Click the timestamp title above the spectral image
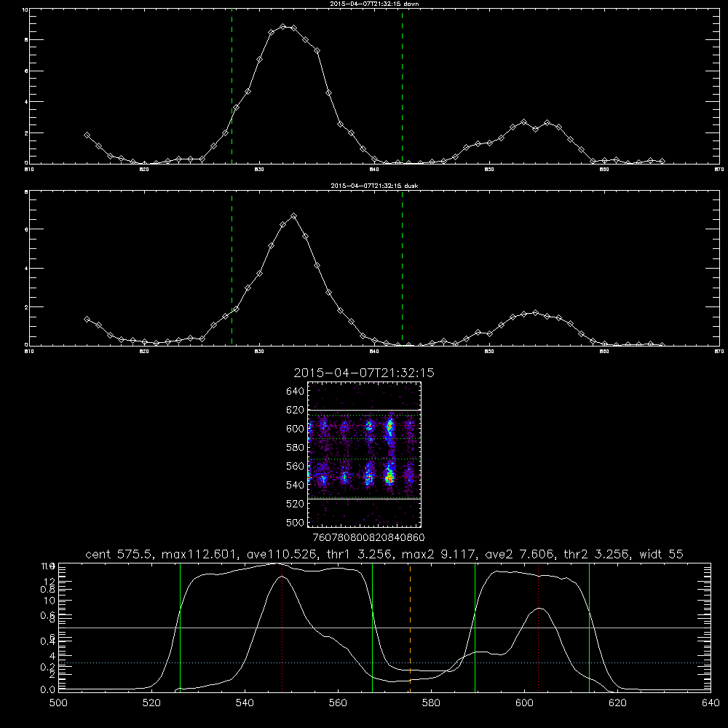This screenshot has width=728, height=728. (364, 373)
